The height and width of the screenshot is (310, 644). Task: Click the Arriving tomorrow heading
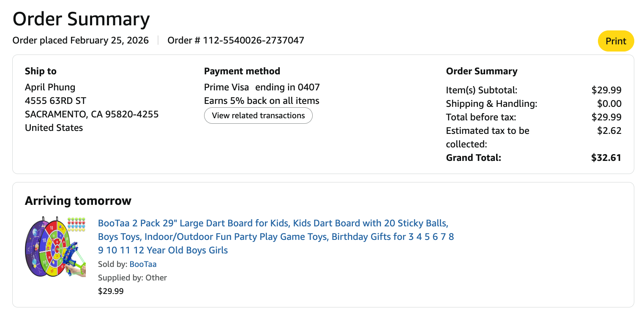78,201
